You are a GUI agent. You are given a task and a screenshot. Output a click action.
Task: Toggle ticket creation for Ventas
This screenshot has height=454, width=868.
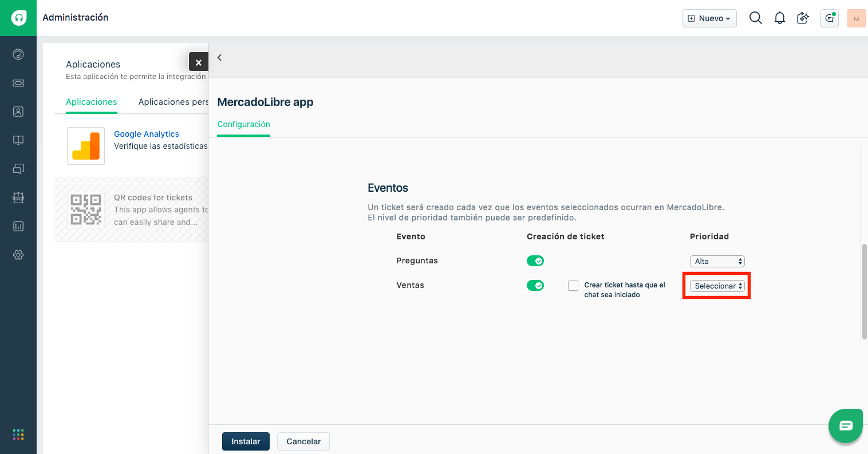point(535,286)
